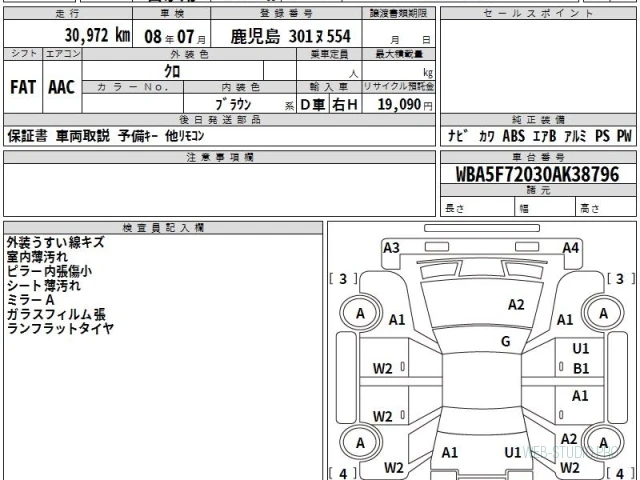The image size is (640, 480).
Task: Select G mark on windshield diagram
Action: point(506,341)
